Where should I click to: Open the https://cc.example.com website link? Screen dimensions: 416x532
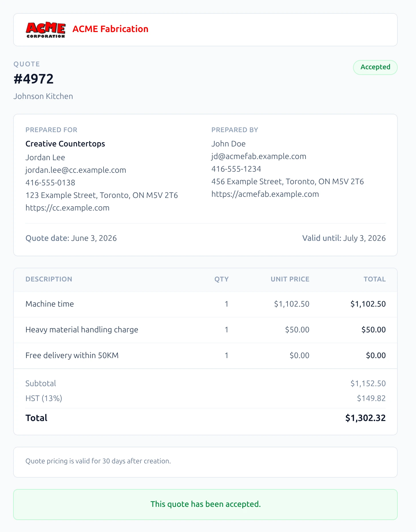point(68,208)
